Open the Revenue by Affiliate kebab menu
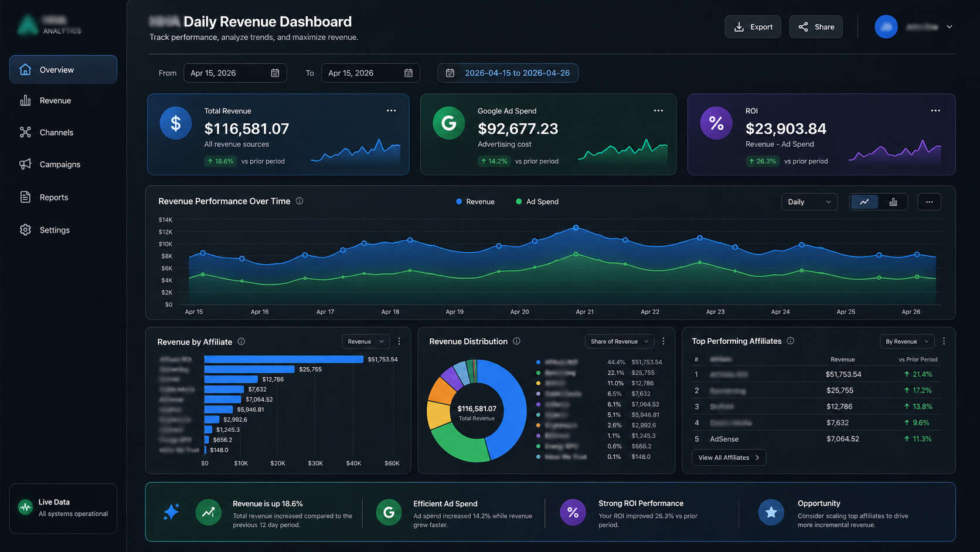The width and height of the screenshot is (980, 552). tap(399, 341)
